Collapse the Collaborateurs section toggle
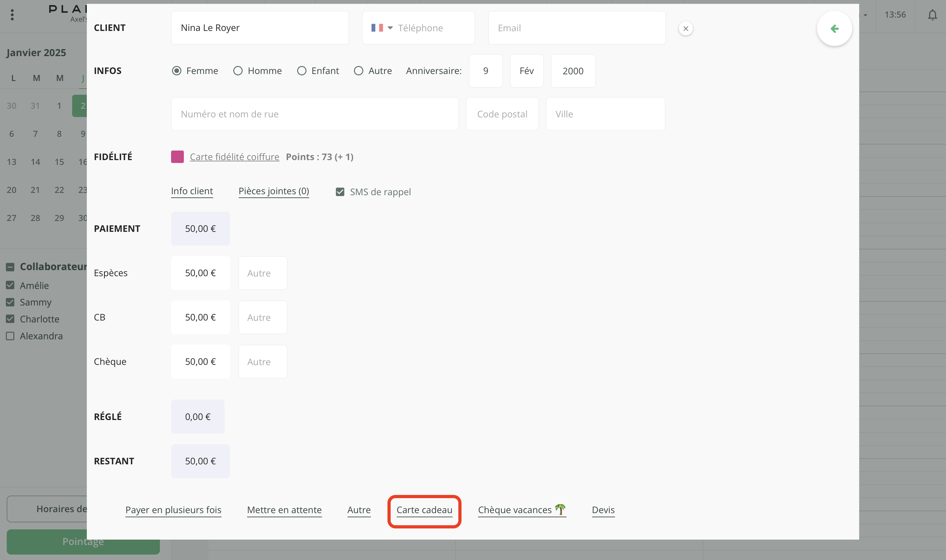This screenshot has width=946, height=560. click(x=10, y=267)
